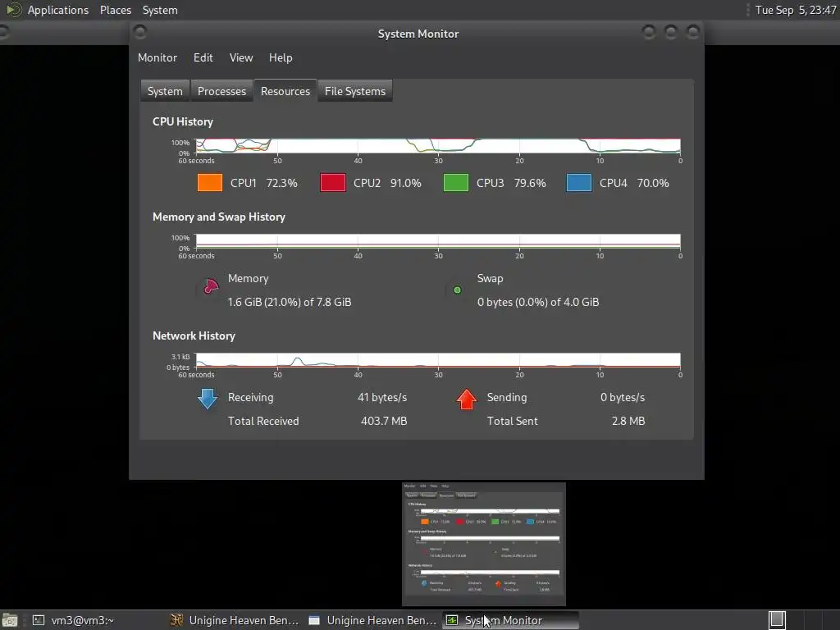Open the Applications menu in top panel

coord(58,10)
